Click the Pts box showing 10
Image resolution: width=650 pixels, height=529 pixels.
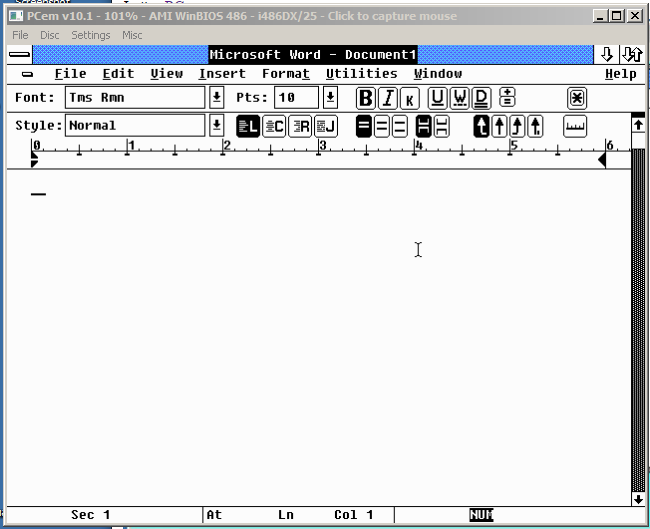click(x=296, y=98)
